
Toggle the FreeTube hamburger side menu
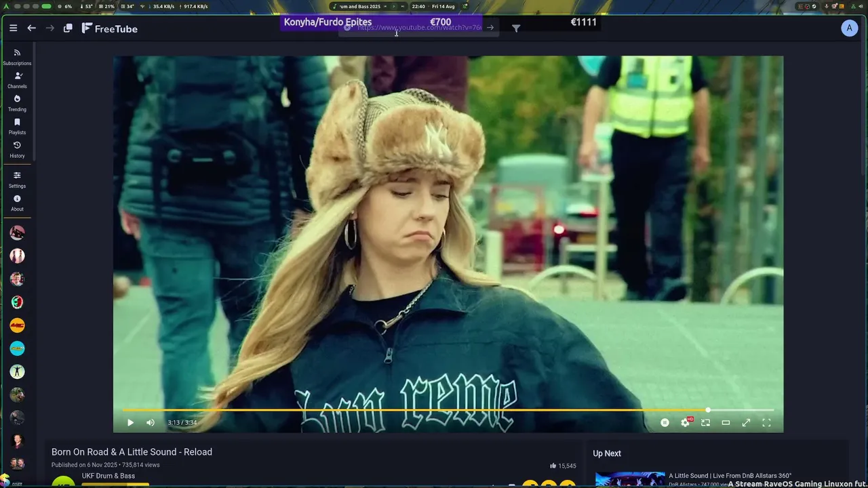coord(13,28)
